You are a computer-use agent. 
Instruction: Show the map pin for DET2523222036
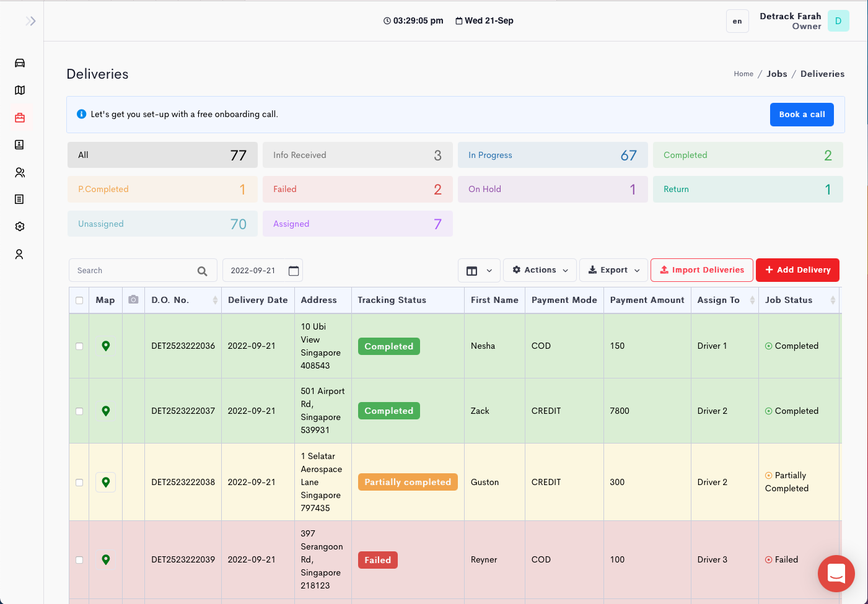(105, 346)
